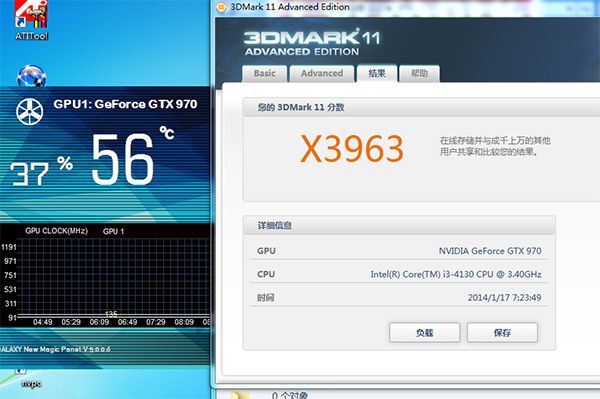Open the 帮助 help tab
600x399 pixels.
pos(419,73)
